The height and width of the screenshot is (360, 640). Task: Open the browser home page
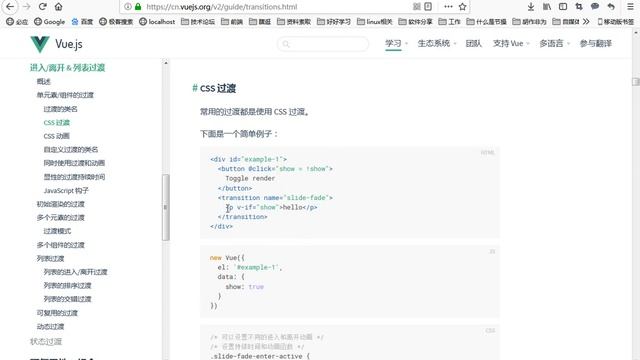click(59, 7)
